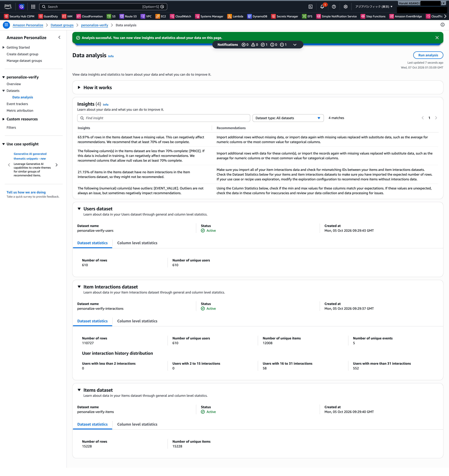The image size is (449, 476).
Task: Show next use case spotlight item
Action: tap(56, 165)
